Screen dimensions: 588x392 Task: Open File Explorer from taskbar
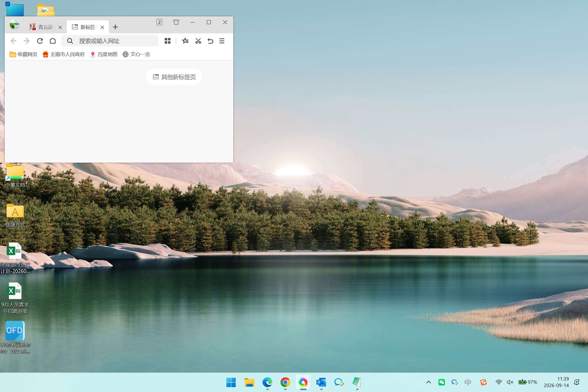point(249,382)
